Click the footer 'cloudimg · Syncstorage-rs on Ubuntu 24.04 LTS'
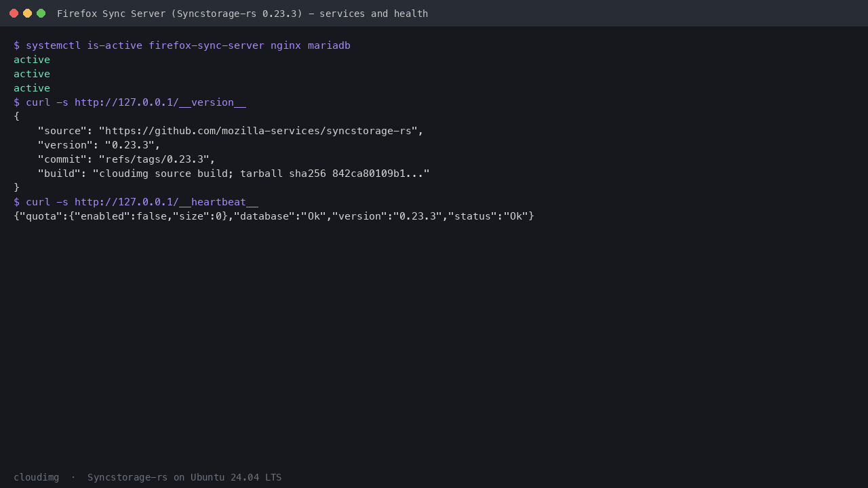Image resolution: width=868 pixels, height=488 pixels. click(147, 477)
